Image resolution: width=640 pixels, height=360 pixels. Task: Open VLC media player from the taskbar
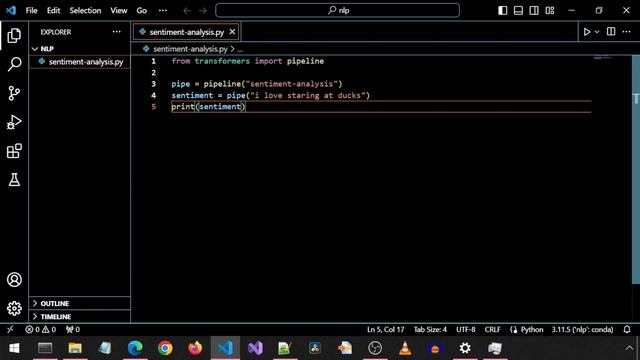click(x=405, y=348)
